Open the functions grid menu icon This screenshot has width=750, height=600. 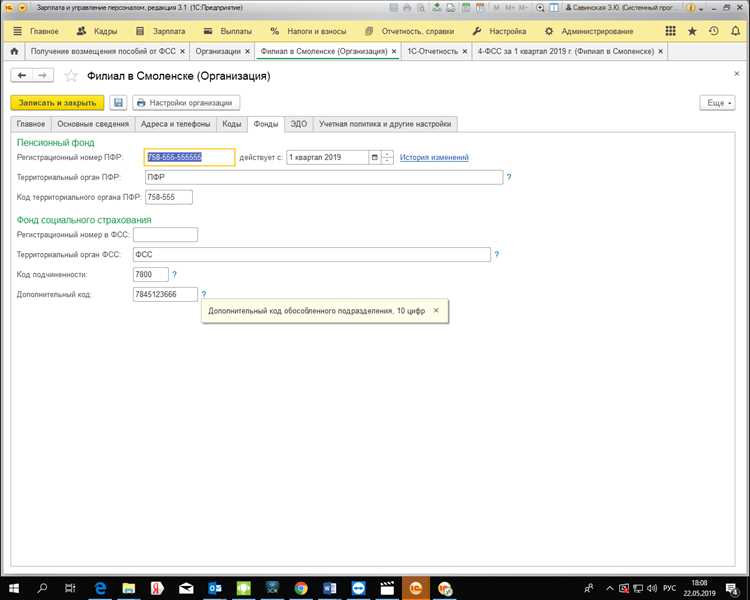click(671, 32)
